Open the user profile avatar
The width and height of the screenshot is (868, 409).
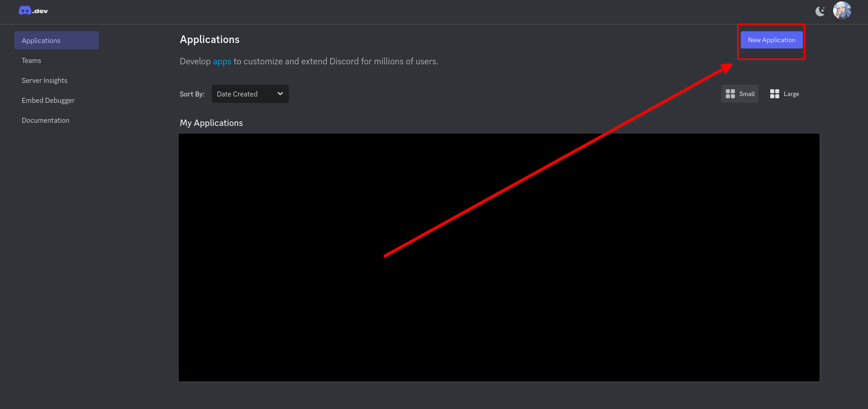click(x=842, y=10)
